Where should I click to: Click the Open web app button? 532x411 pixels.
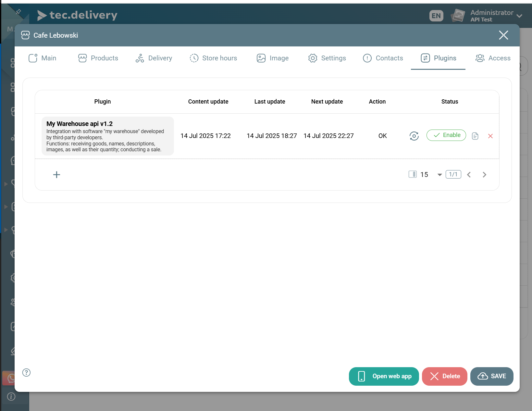tap(384, 376)
